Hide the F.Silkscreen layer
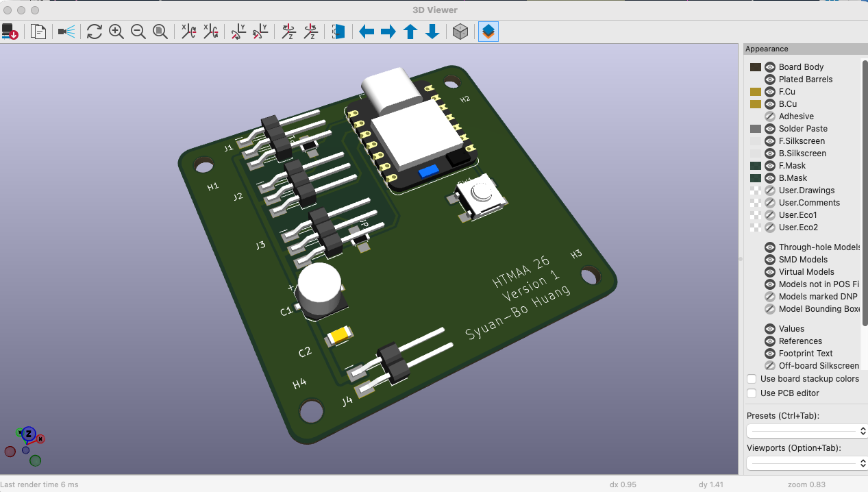 tap(770, 141)
